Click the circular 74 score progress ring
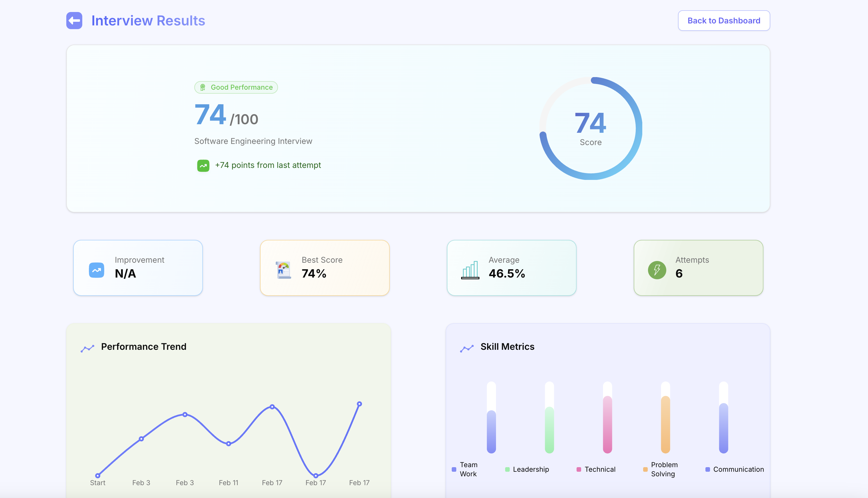The width and height of the screenshot is (868, 498). coord(591,129)
